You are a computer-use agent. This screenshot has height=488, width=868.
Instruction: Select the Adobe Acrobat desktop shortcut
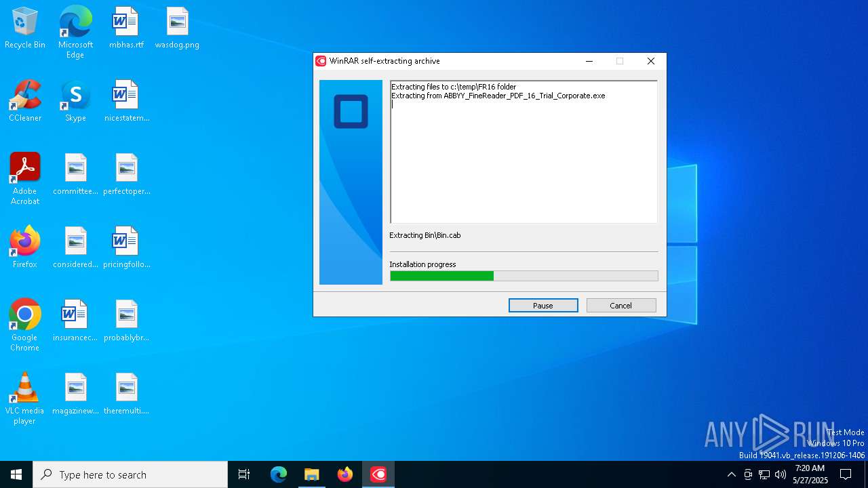pos(25,179)
